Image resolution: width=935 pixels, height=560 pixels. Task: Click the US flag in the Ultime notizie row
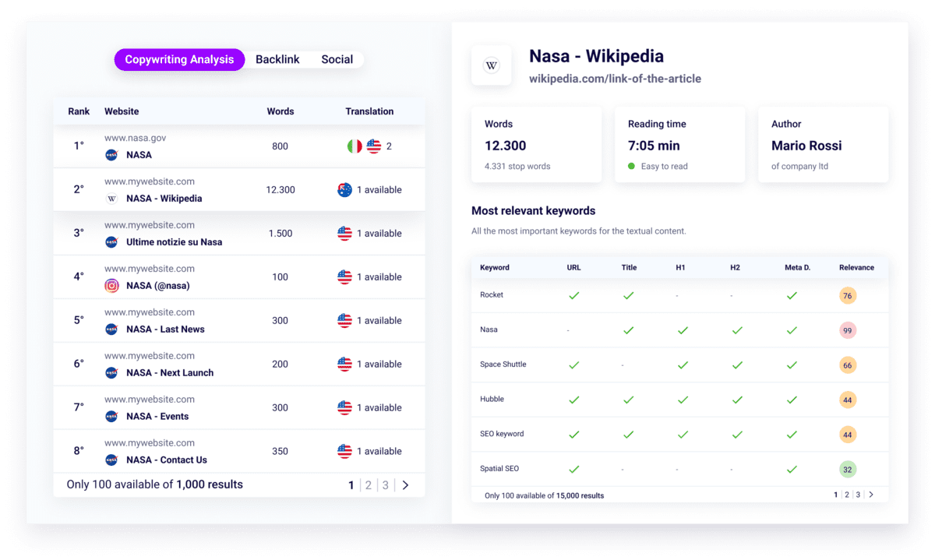click(345, 233)
